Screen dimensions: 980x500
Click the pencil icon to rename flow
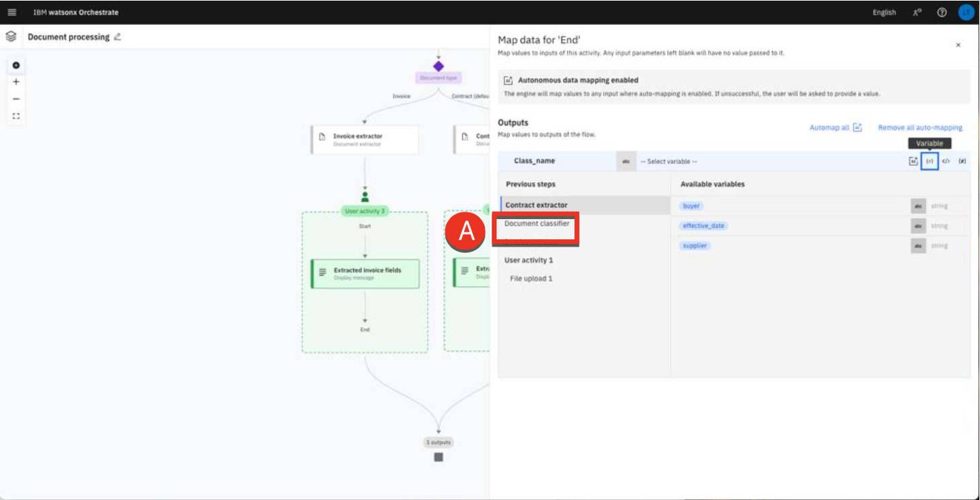click(118, 37)
